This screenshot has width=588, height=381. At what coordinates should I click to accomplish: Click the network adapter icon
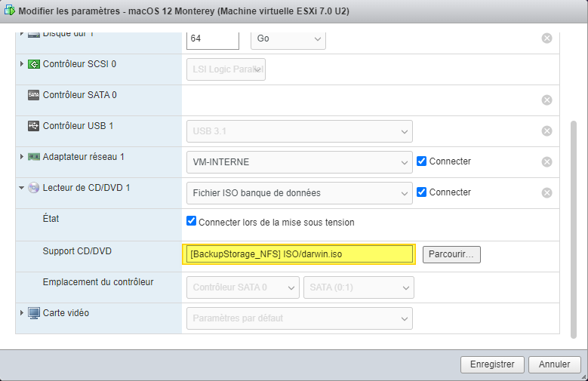[34, 157]
